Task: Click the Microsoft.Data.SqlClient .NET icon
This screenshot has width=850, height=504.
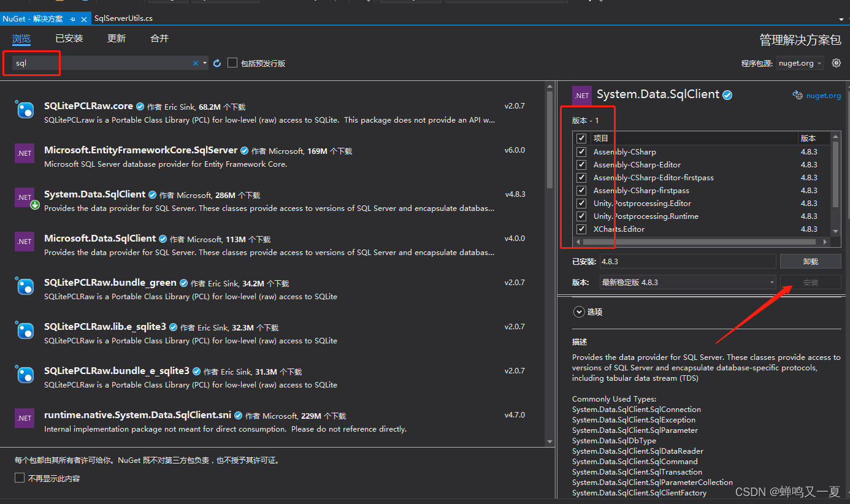Action: click(25, 242)
